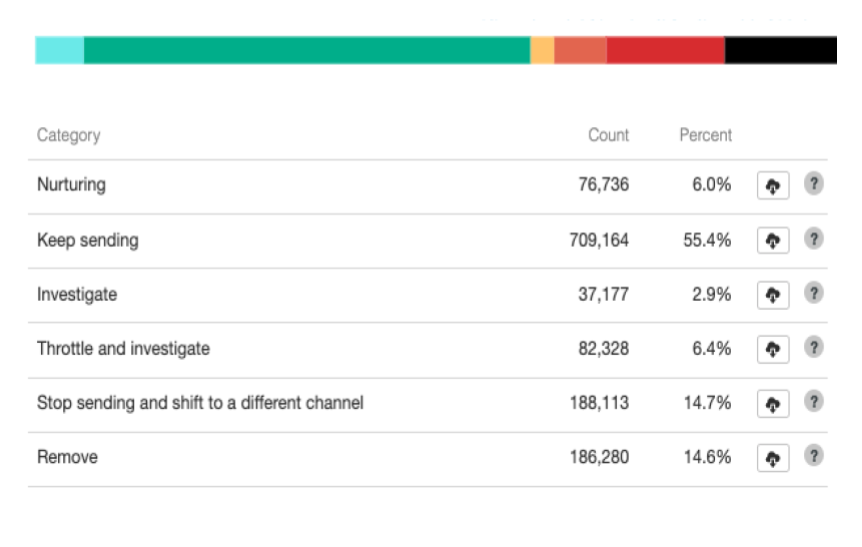Download the Investigate category list

point(773,295)
